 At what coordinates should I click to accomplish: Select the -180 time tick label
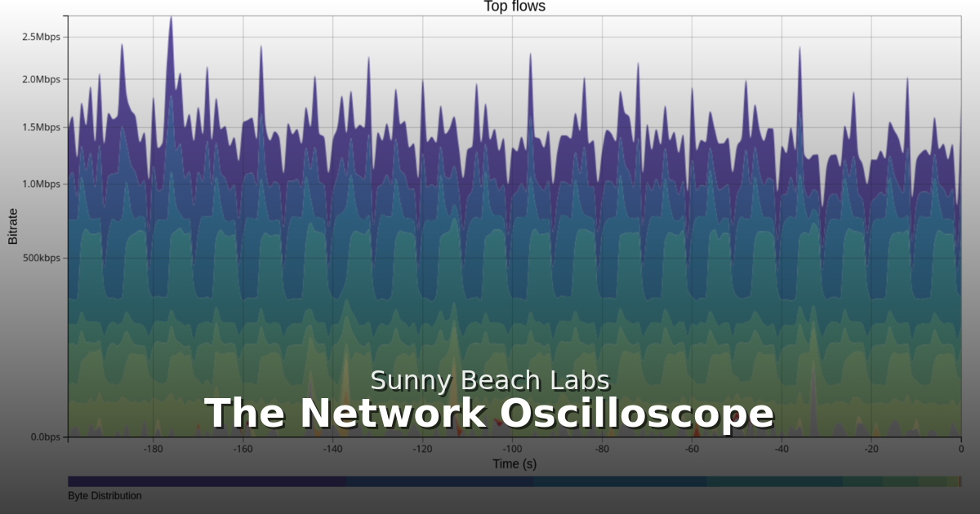tap(154, 449)
